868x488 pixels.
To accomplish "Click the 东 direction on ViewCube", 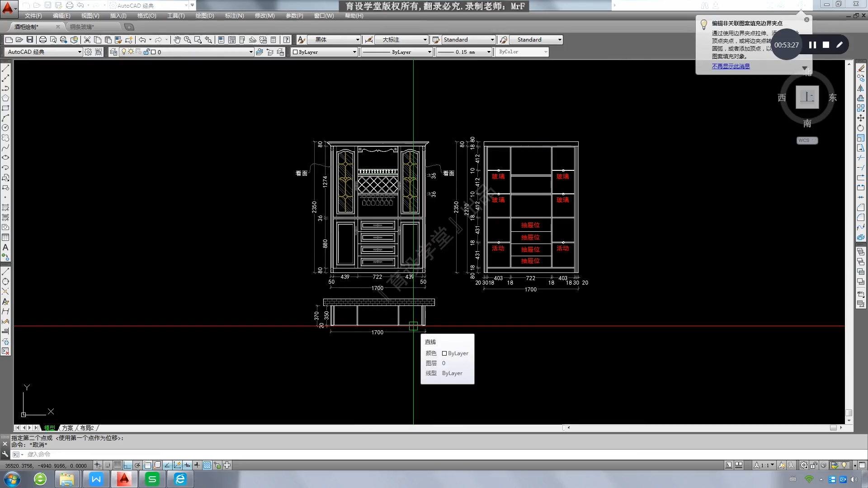I will [x=833, y=98].
